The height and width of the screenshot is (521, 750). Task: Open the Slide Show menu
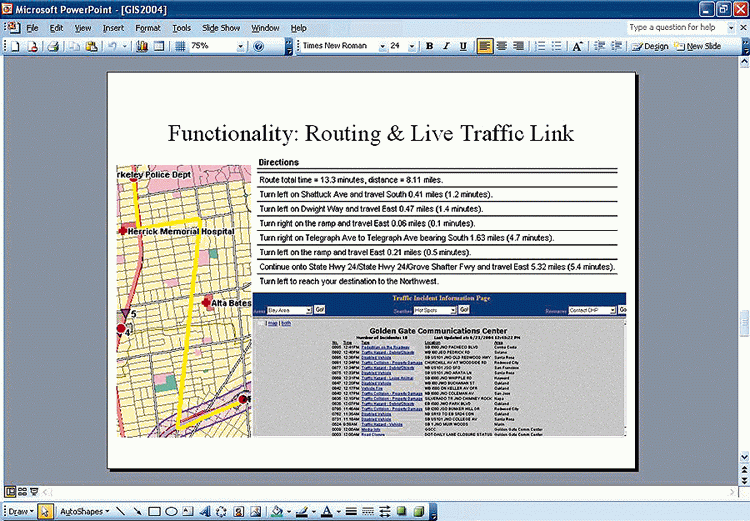pyautogui.click(x=221, y=28)
